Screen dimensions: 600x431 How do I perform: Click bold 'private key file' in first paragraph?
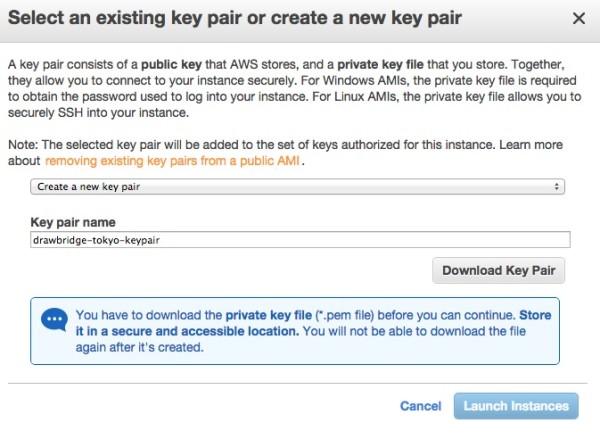point(380,64)
